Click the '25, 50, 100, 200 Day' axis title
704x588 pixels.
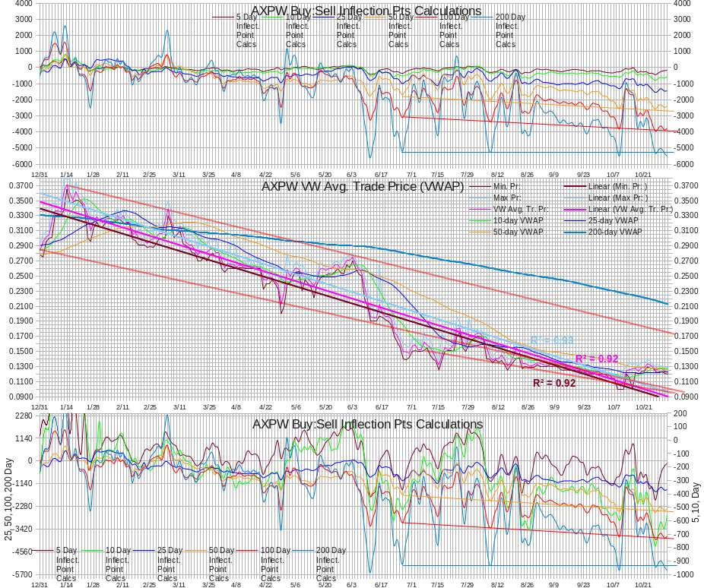coord(8,499)
